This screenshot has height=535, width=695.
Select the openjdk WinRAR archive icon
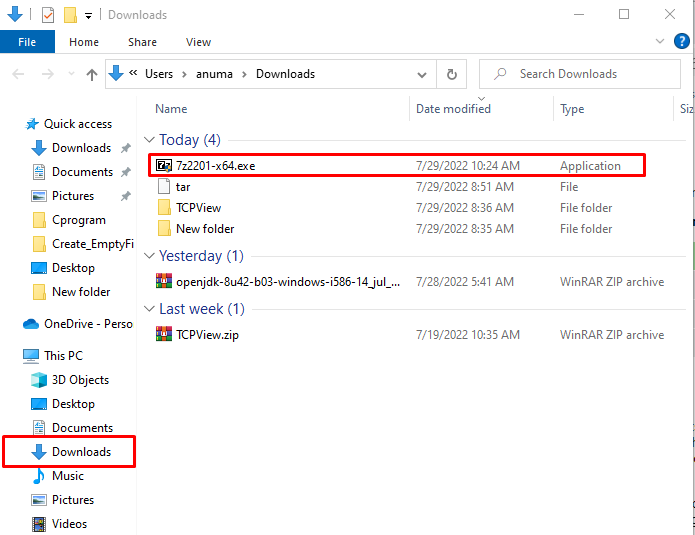[x=164, y=281]
